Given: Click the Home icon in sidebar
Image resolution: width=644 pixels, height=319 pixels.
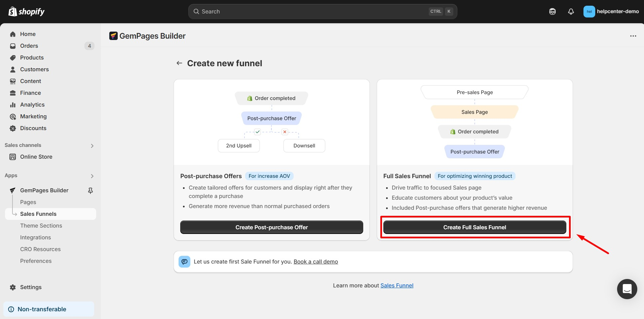Looking at the screenshot, I should pos(13,34).
